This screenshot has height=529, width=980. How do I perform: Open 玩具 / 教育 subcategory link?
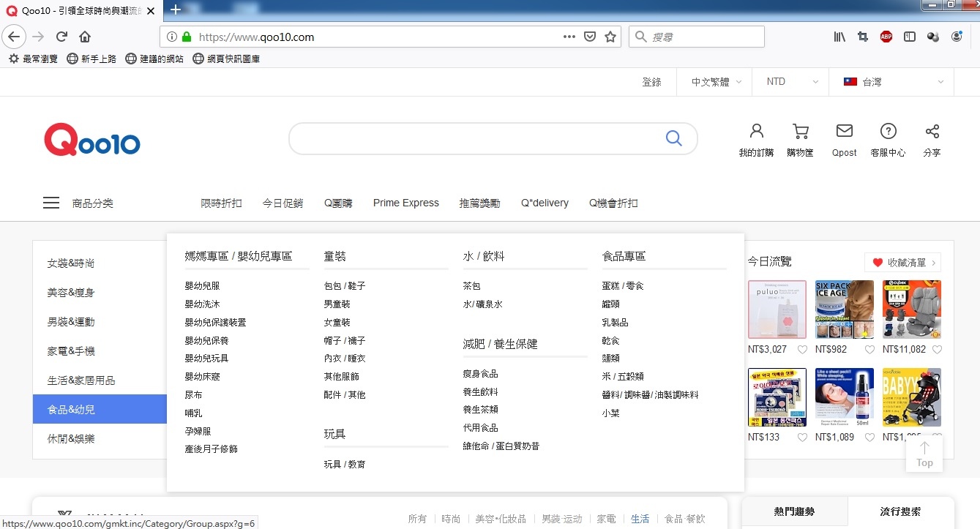click(344, 464)
